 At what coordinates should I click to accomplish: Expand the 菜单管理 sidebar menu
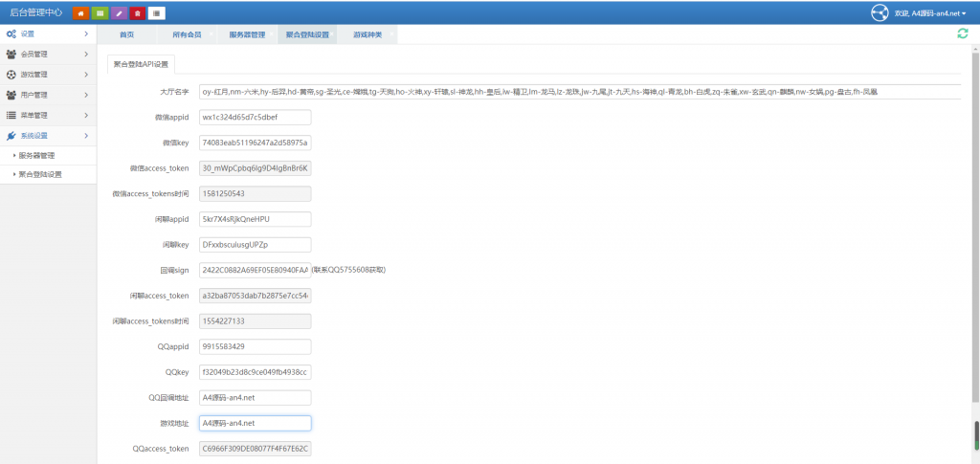(48, 115)
